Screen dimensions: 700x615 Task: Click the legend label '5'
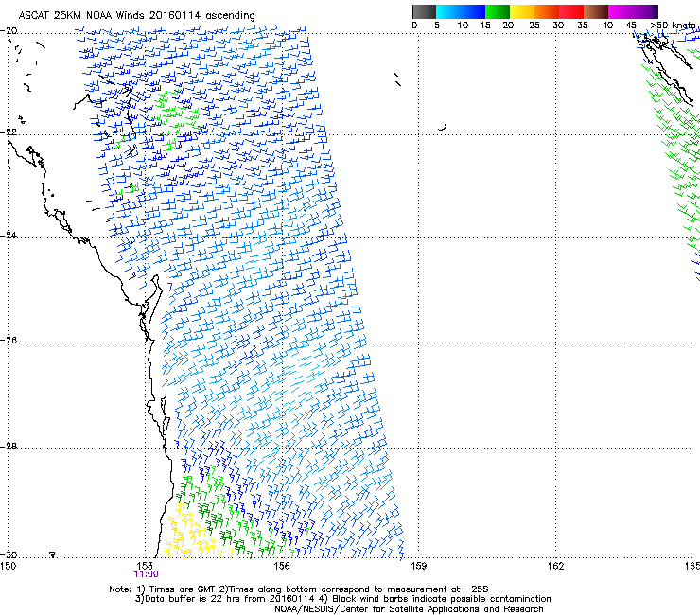[x=437, y=26]
